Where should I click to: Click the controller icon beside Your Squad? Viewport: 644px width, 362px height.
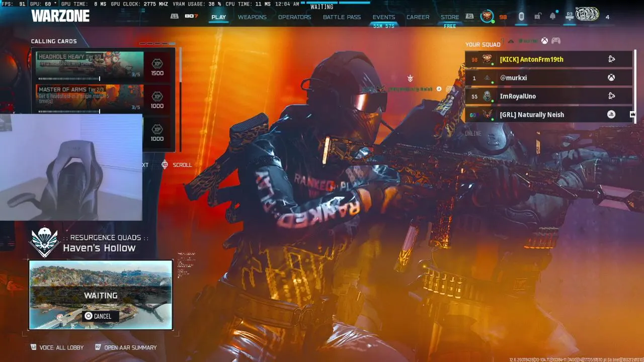click(x=556, y=41)
